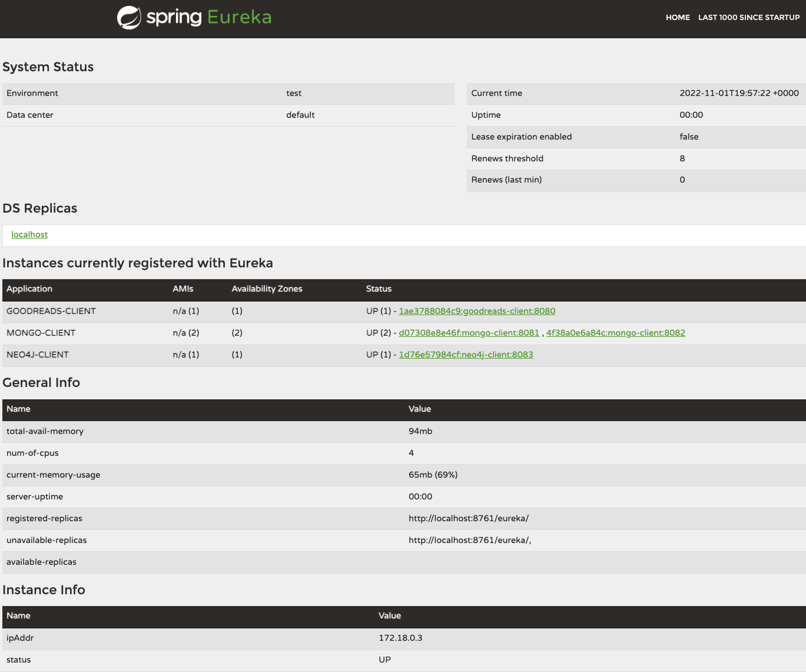Click Instances currently registered with Eureka heading
Image resolution: width=806 pixels, height=672 pixels.
[138, 263]
